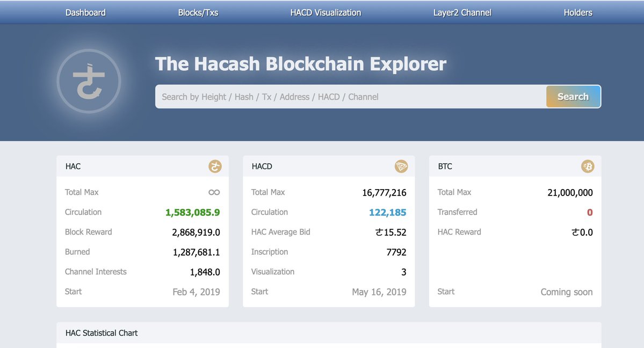Go to the Blocks/Txs page

coord(198,13)
